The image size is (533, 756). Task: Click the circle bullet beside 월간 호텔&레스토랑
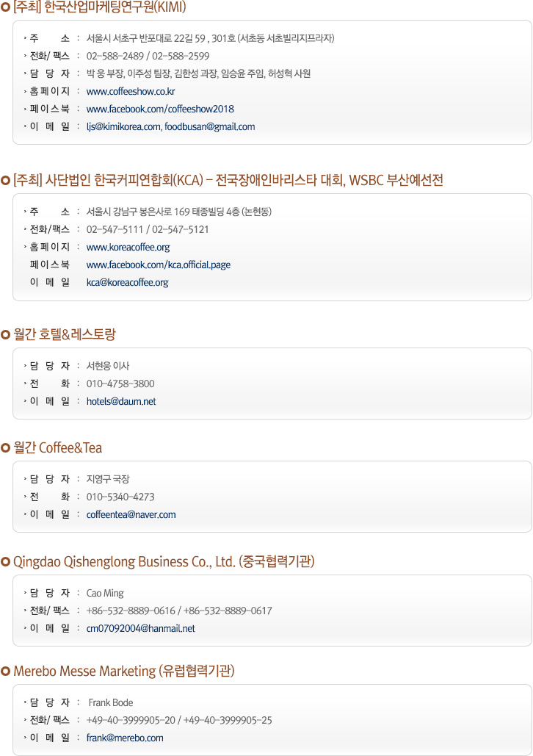coord(5,334)
